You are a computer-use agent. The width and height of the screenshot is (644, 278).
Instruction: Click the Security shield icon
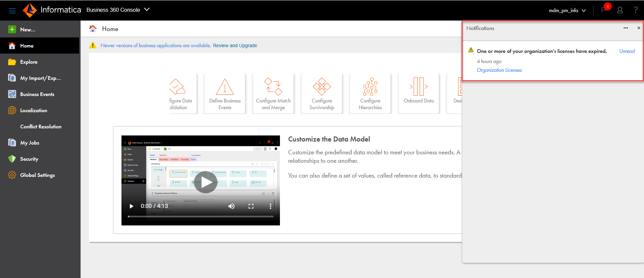coord(12,159)
